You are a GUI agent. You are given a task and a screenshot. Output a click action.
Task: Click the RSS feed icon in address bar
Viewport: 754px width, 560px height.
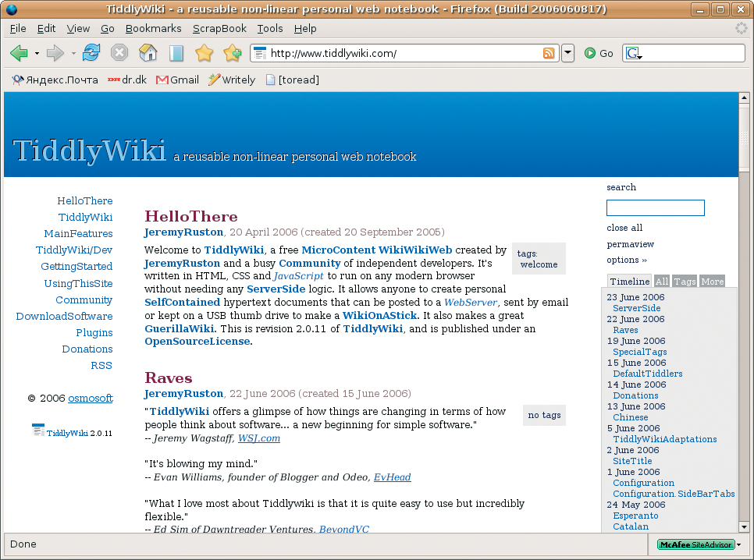click(x=548, y=53)
